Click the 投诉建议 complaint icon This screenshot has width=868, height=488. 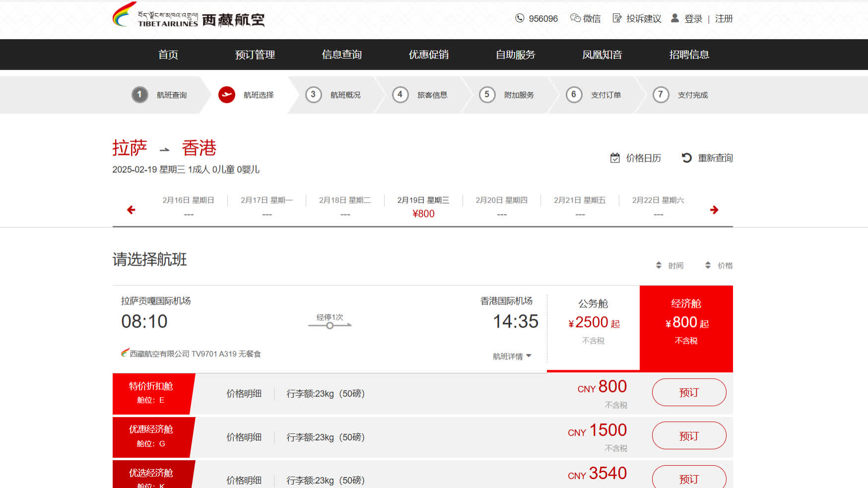click(617, 18)
